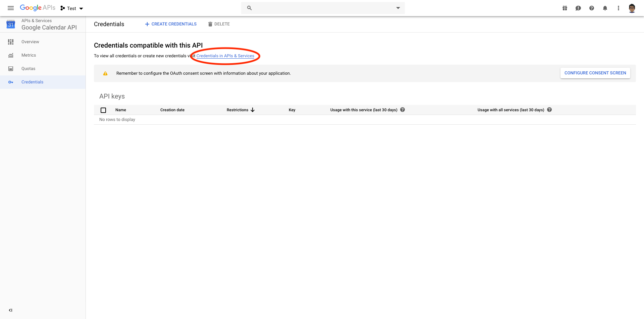Open the Test project selector dropdown
The width and height of the screenshot is (644, 319).
[72, 8]
